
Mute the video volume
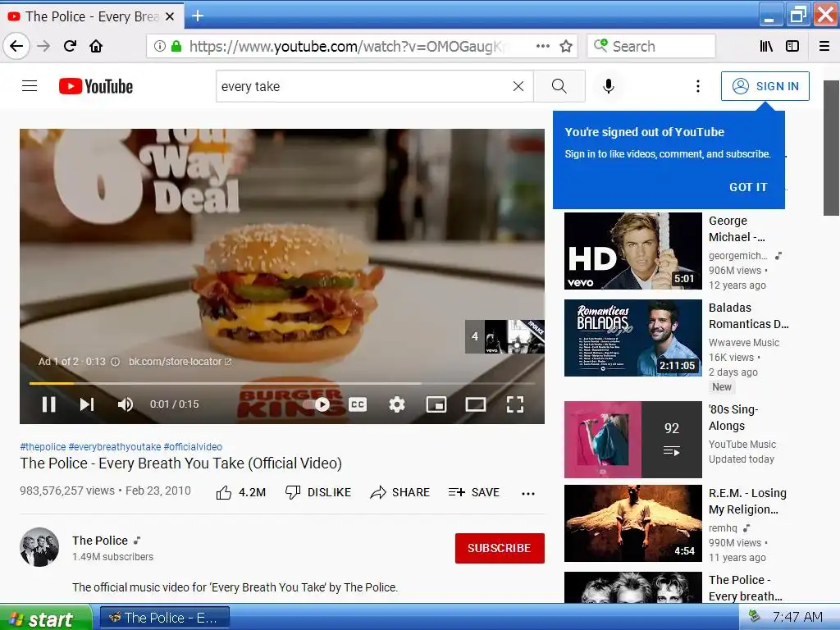[x=126, y=404]
